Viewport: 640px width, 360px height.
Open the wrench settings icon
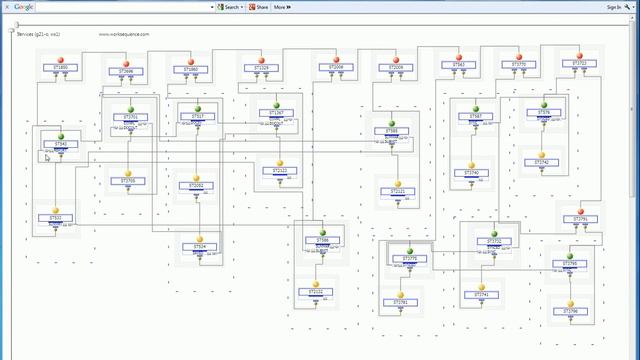627,7
